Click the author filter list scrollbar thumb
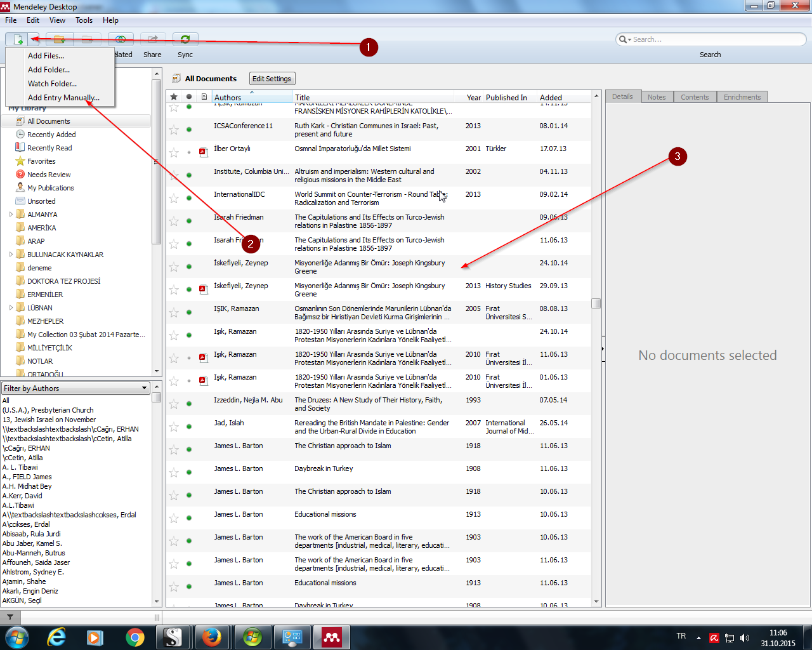Image resolution: width=812 pixels, height=650 pixels. pyautogui.click(x=157, y=397)
